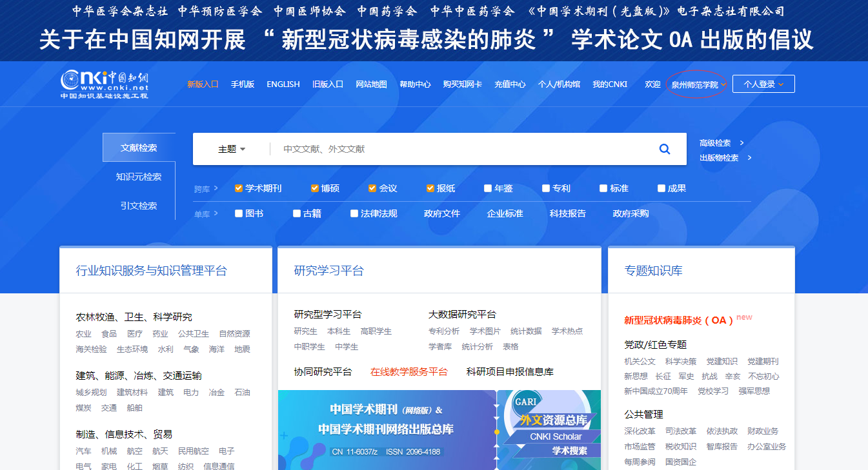Image resolution: width=868 pixels, height=470 pixels.
Task: Enable the 年鉴 checkbox
Action: tap(488, 188)
